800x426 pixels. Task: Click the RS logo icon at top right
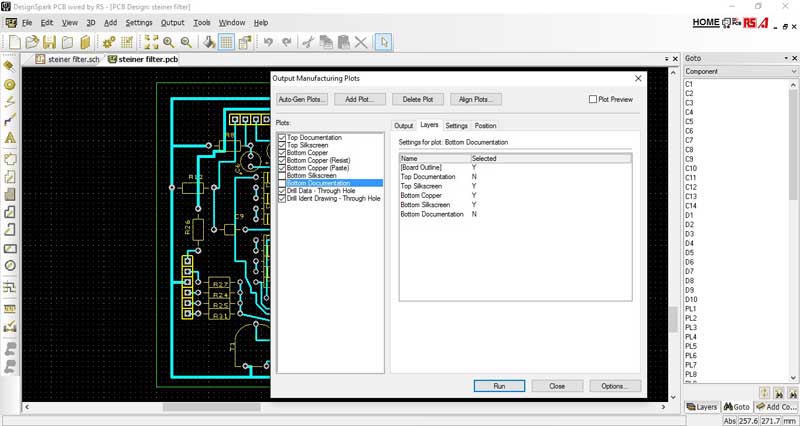[749, 23]
